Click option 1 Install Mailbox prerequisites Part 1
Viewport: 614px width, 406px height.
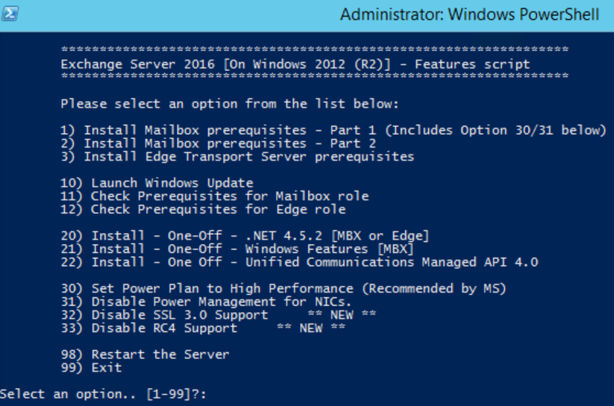[332, 130]
